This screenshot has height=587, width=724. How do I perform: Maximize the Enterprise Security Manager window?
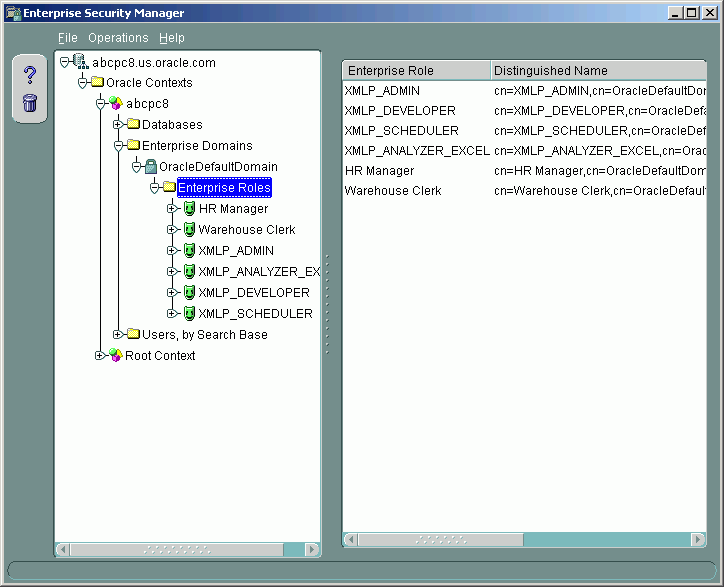click(692, 13)
